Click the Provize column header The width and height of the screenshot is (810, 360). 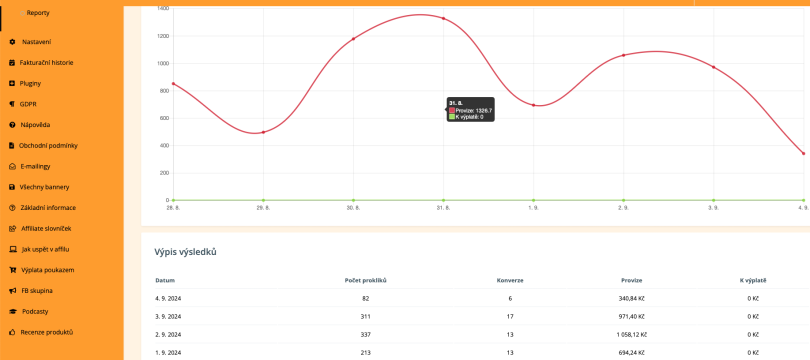pyautogui.click(x=632, y=280)
